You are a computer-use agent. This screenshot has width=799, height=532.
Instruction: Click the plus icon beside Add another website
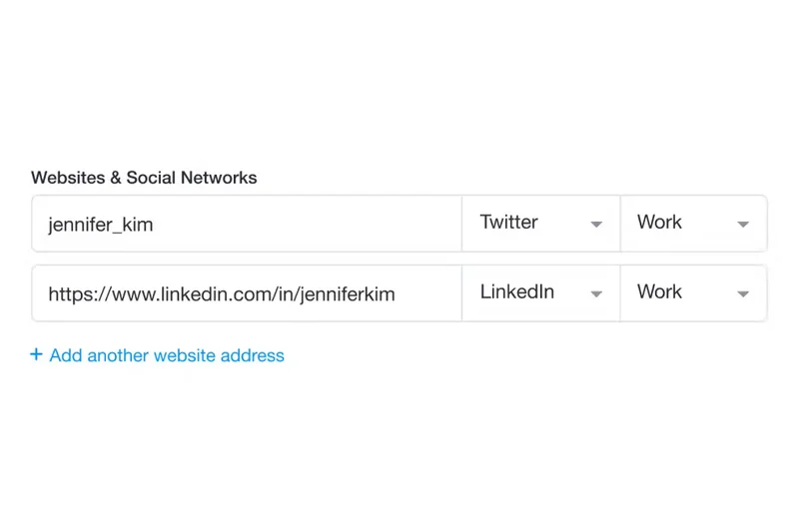pos(37,355)
